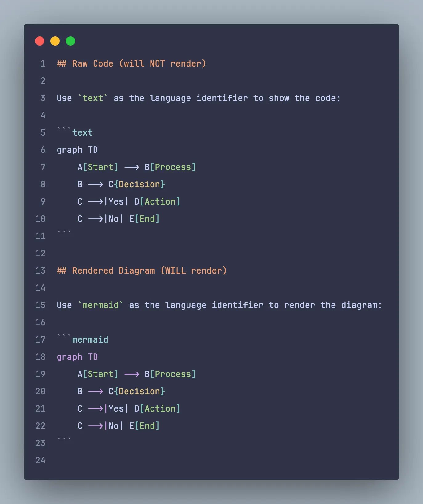This screenshot has width=423, height=504.
Task: Select 'E[End]' node text on line 10
Action: (x=144, y=219)
